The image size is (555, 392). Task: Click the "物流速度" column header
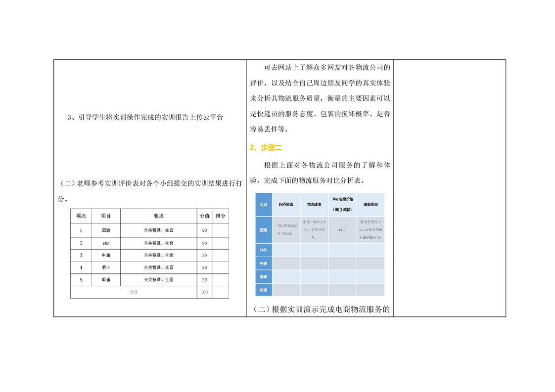coord(314,204)
